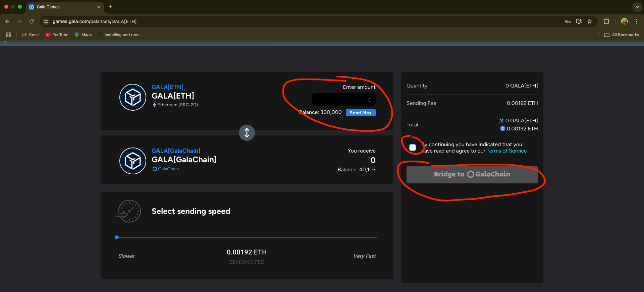Click the Sending Fee value 0.00192 ETH
The width and height of the screenshot is (644, 292).
(x=522, y=103)
